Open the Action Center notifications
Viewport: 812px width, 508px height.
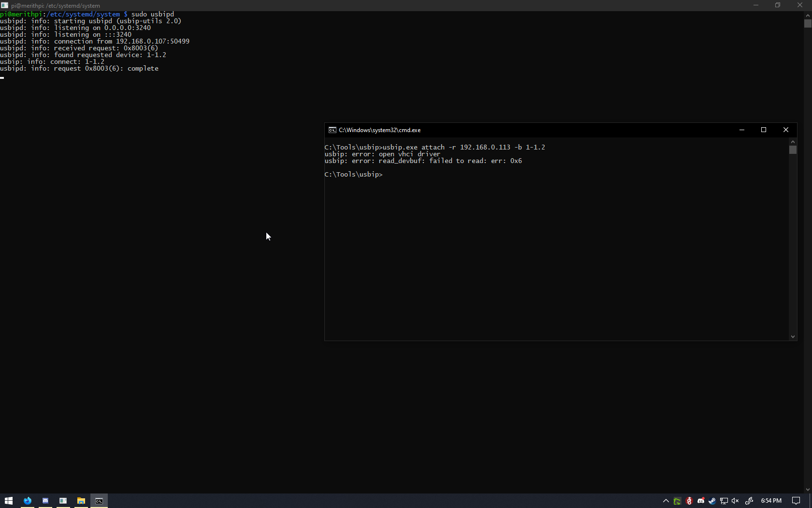[796, 501]
